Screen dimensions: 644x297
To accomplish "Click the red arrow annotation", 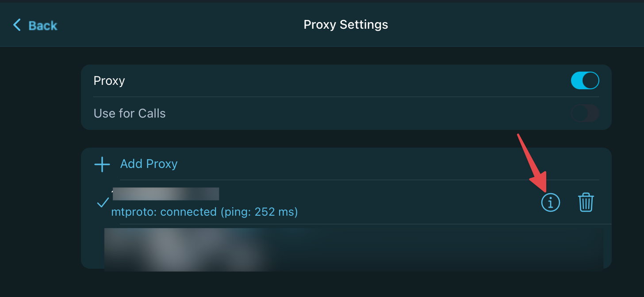I will click(x=532, y=163).
